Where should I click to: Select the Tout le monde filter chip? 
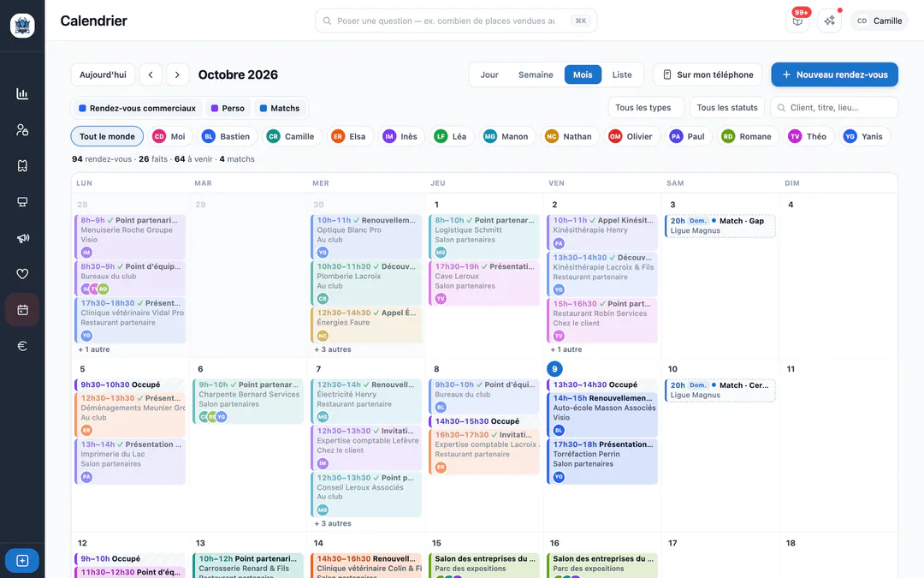(107, 136)
